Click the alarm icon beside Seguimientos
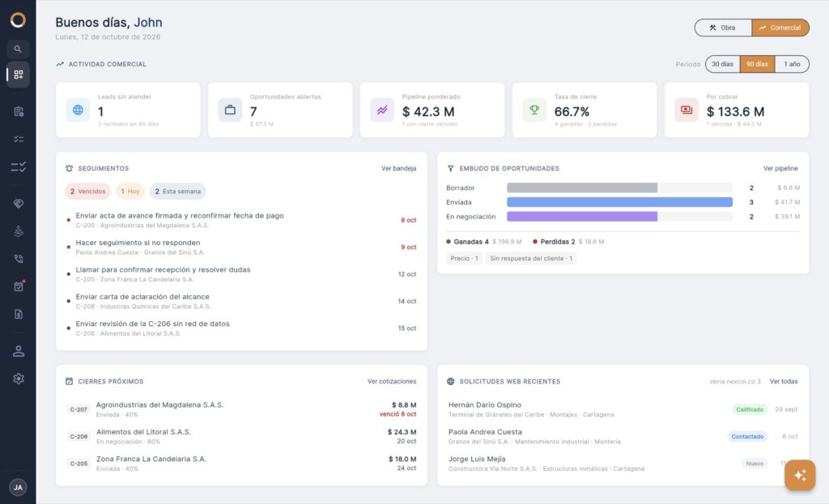Viewport: 829px width, 504px height. coord(70,168)
